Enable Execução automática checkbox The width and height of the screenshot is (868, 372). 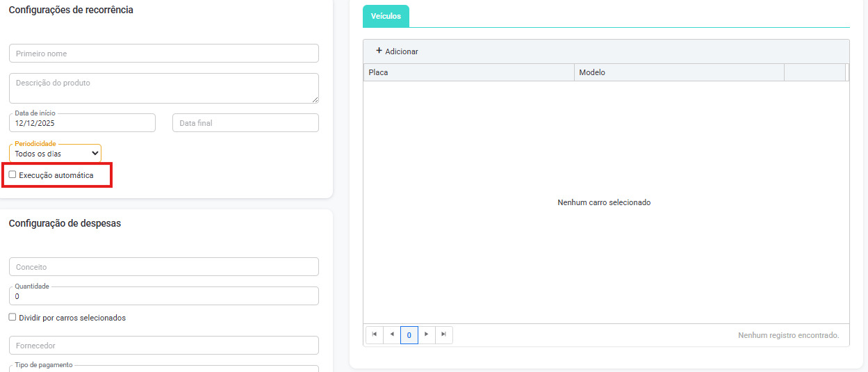click(x=13, y=175)
